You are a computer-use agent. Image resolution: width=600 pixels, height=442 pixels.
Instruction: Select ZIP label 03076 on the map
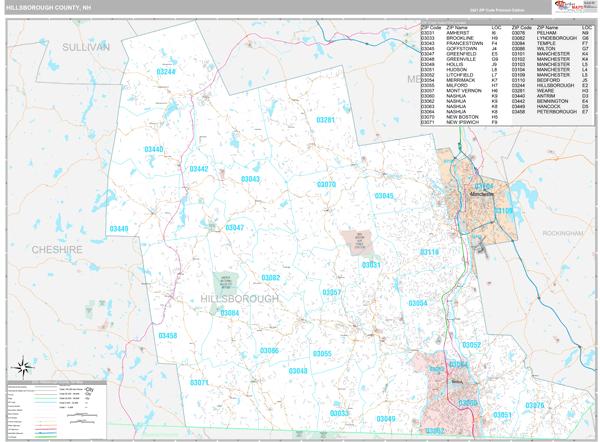coord(535,405)
